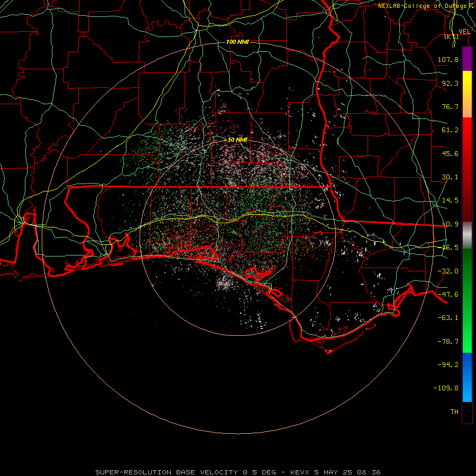Click the KEVX radar site identifier

coord(300,472)
